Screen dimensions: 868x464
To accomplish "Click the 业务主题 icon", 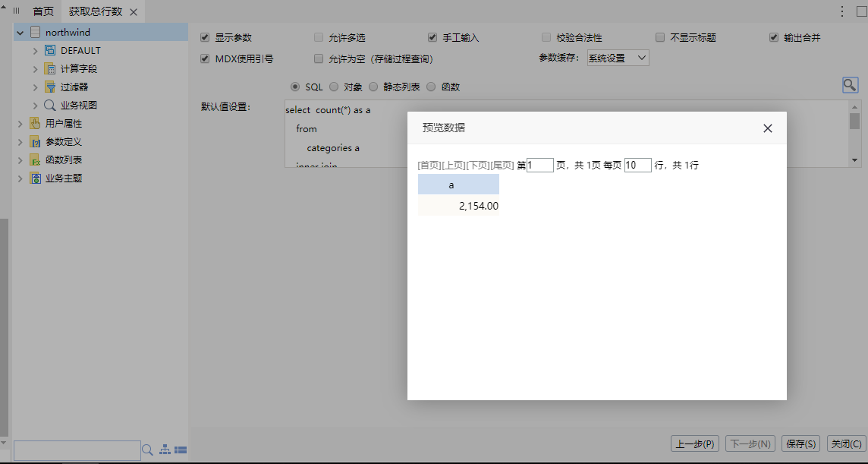I will 36,178.
